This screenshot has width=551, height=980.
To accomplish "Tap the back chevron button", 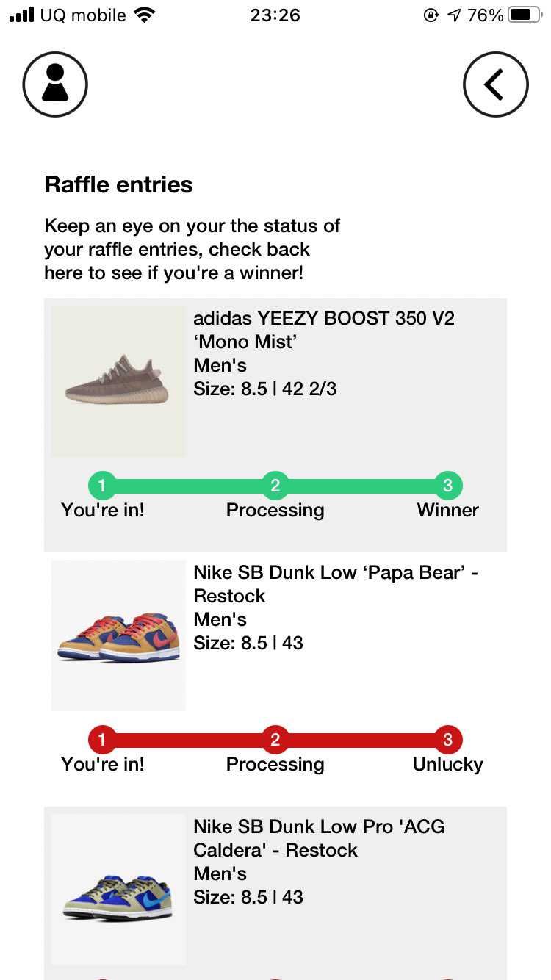I will [x=495, y=84].
